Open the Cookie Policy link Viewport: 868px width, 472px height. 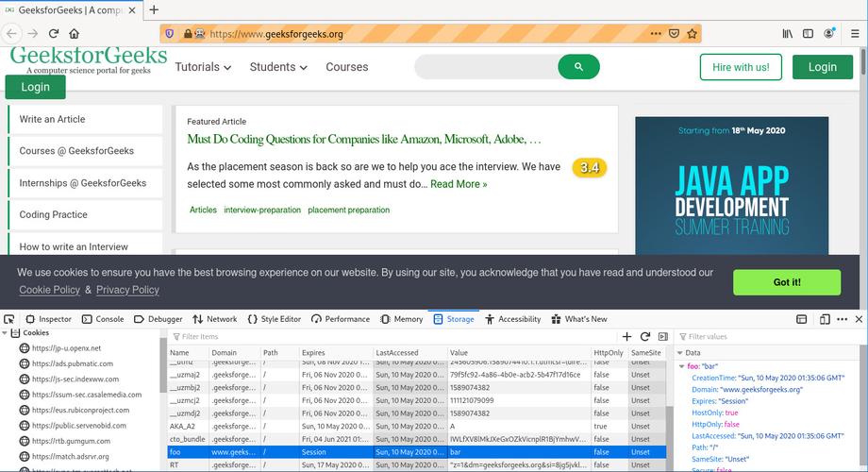(50, 290)
